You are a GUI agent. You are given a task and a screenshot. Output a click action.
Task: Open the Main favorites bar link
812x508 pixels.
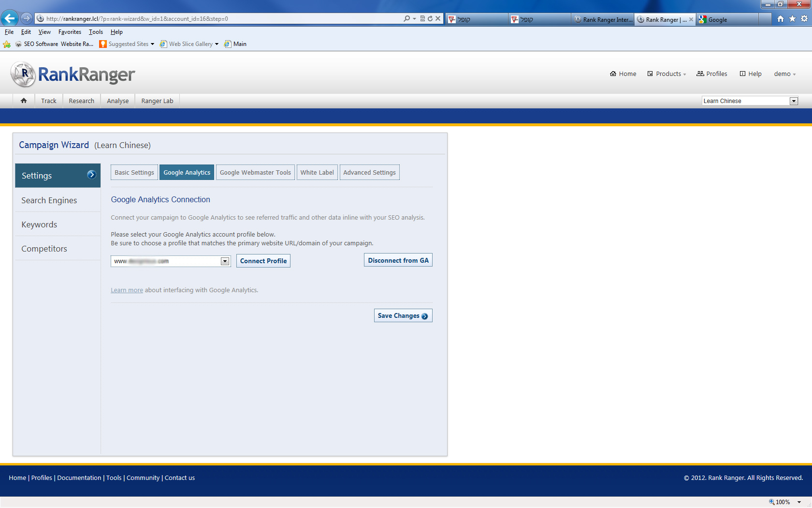tap(235, 44)
